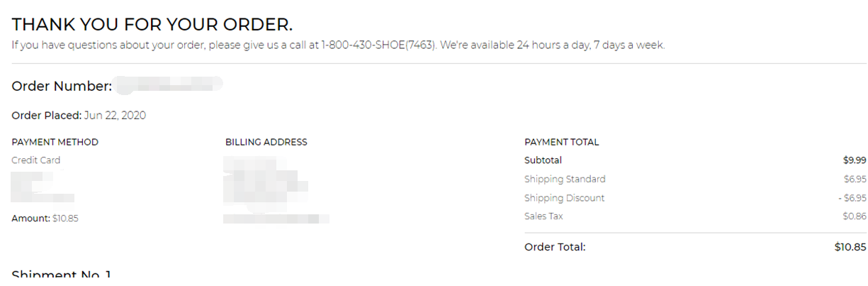This screenshot has width=868, height=286.
Task: Click the Subtotal label
Action: tap(543, 160)
